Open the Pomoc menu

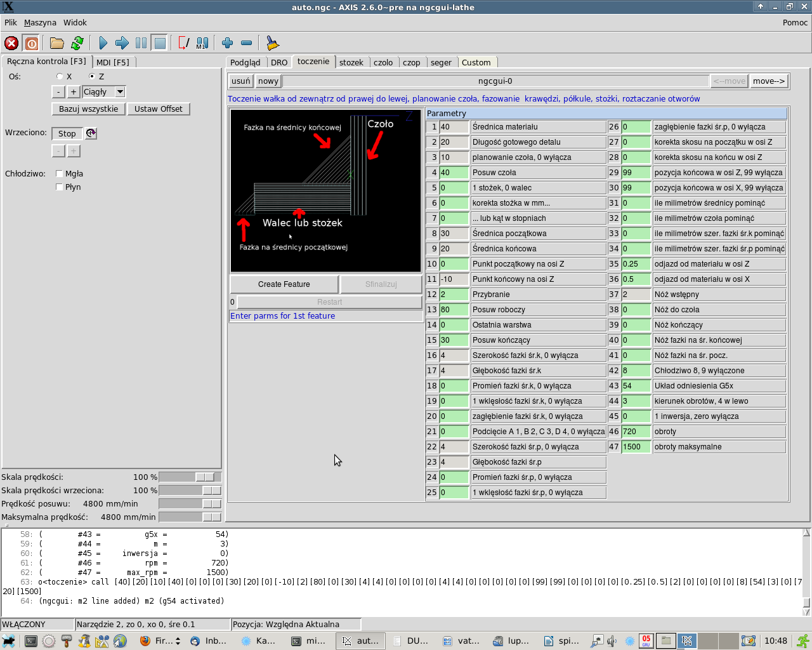(x=795, y=22)
